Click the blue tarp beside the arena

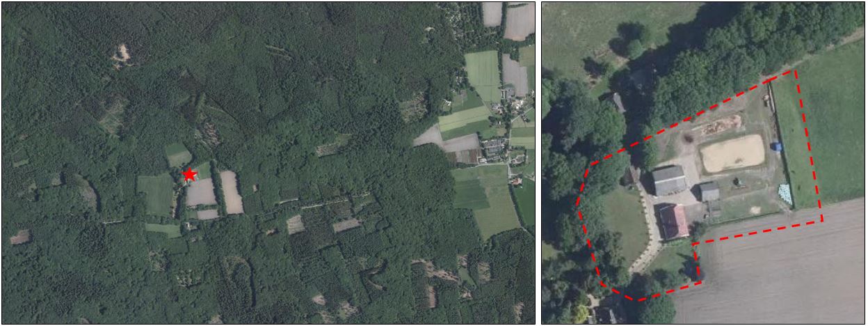[778, 147]
